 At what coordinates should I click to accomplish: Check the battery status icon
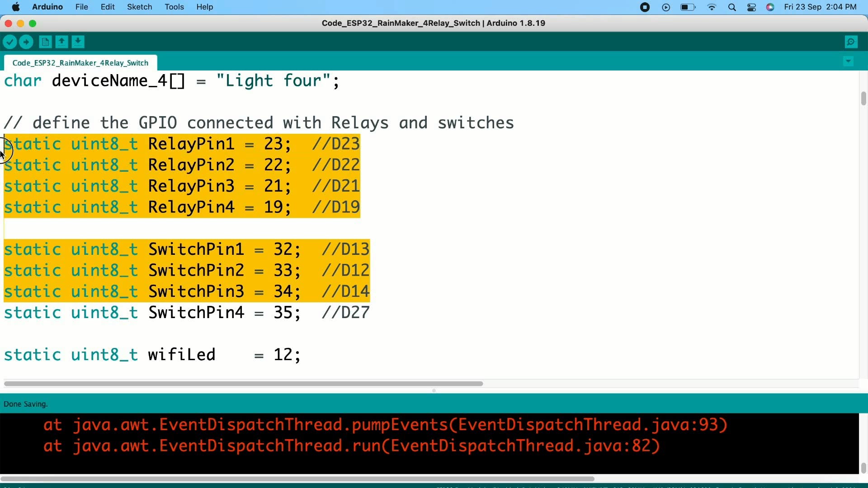688,7
